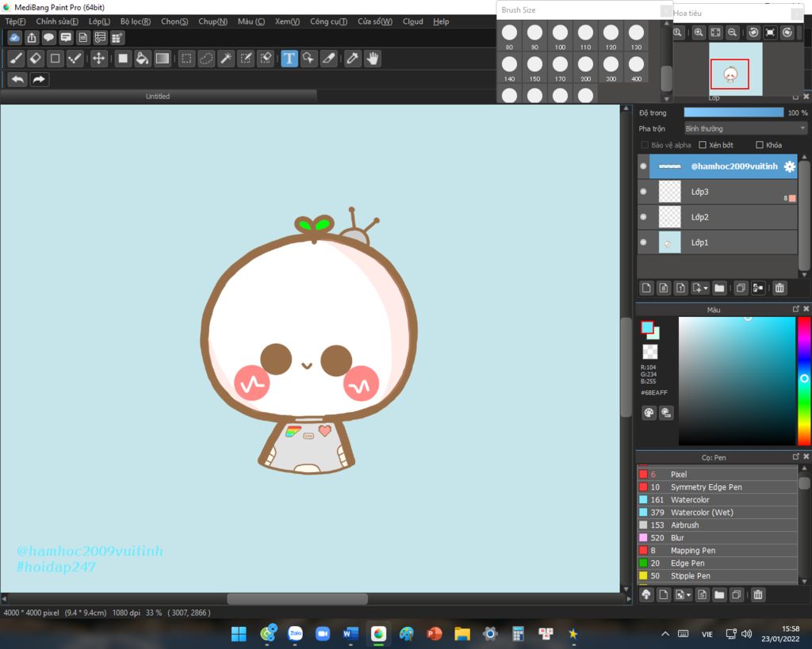Select the Gradient tool

coord(163,59)
